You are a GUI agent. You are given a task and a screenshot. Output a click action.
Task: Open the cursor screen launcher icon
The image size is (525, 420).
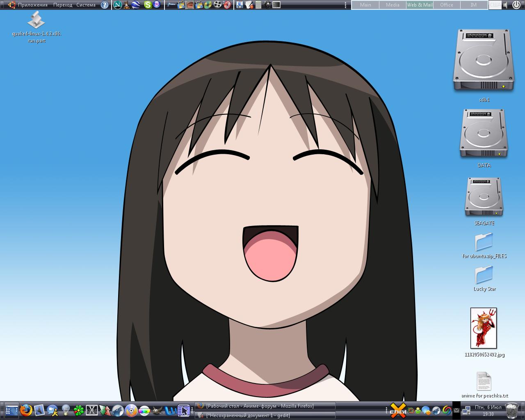point(183,410)
